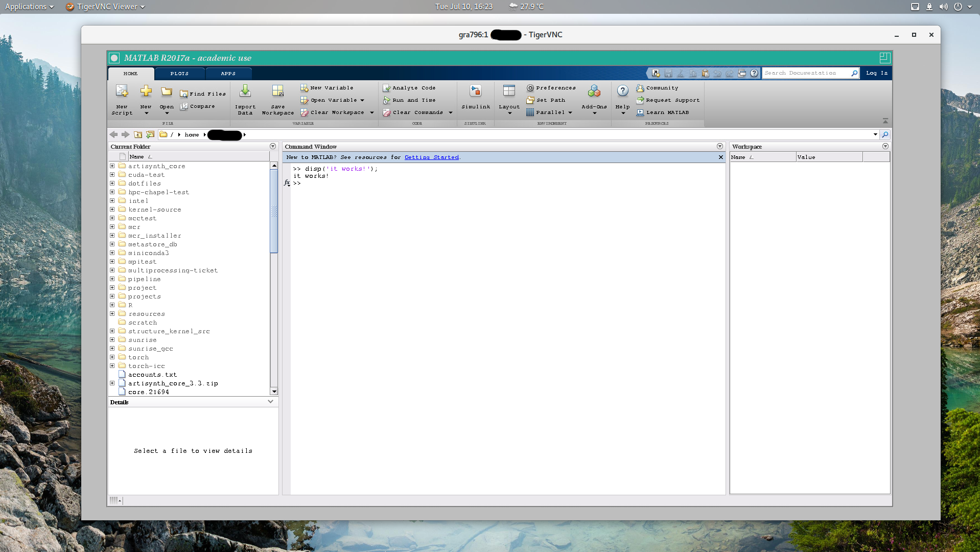This screenshot has height=552, width=980.
Task: Click the documentation search magnifier icon
Action: (854, 73)
